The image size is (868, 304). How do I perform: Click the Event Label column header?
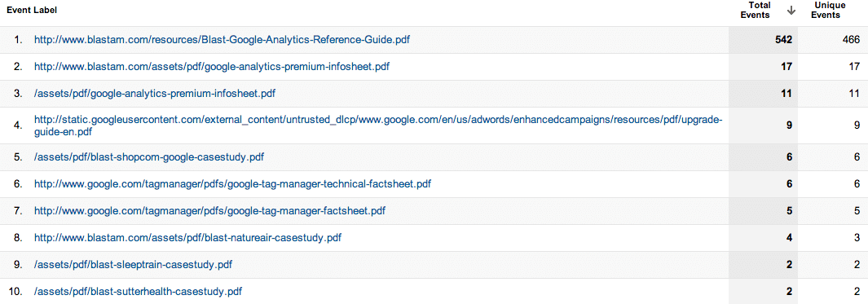tap(32, 10)
